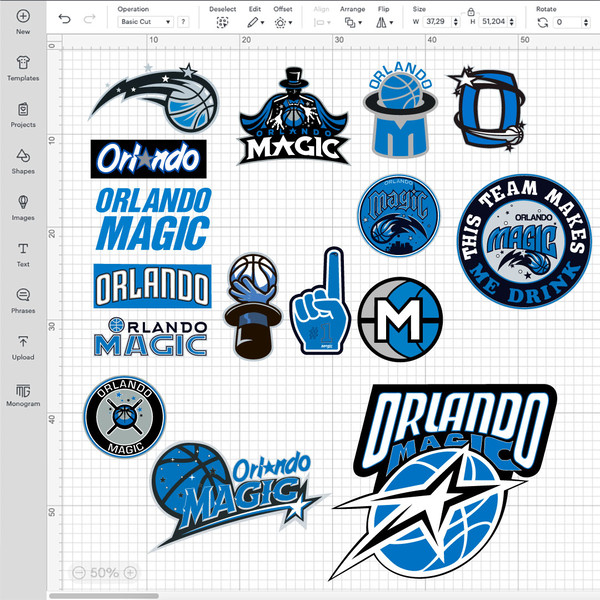The image size is (600, 600).
Task: Open the Operation Basic Cut dropdown
Action: (x=145, y=22)
